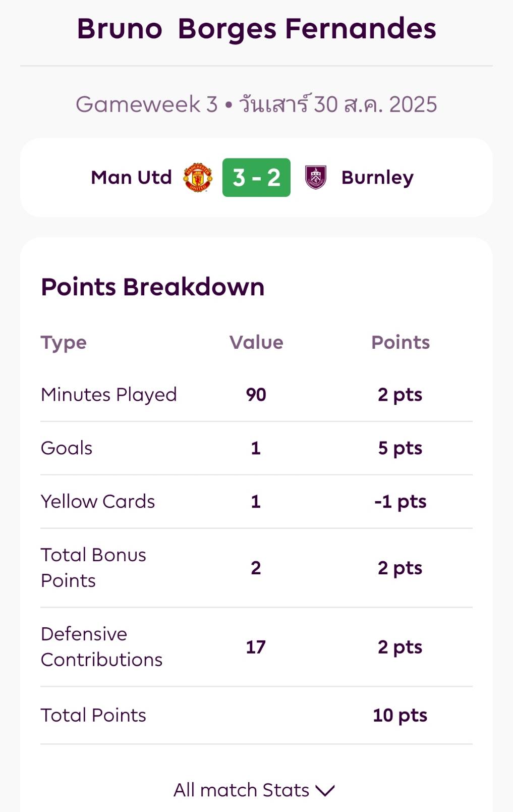Select the Man Utd team name
Image resolution: width=513 pixels, height=812 pixels.
pos(131,178)
